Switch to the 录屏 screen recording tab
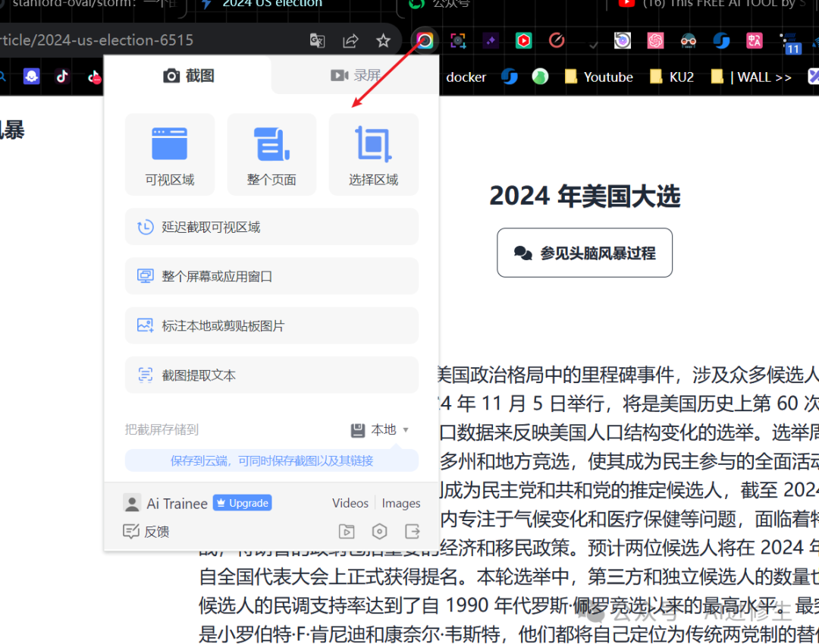This screenshot has height=644, width=819. [x=355, y=76]
